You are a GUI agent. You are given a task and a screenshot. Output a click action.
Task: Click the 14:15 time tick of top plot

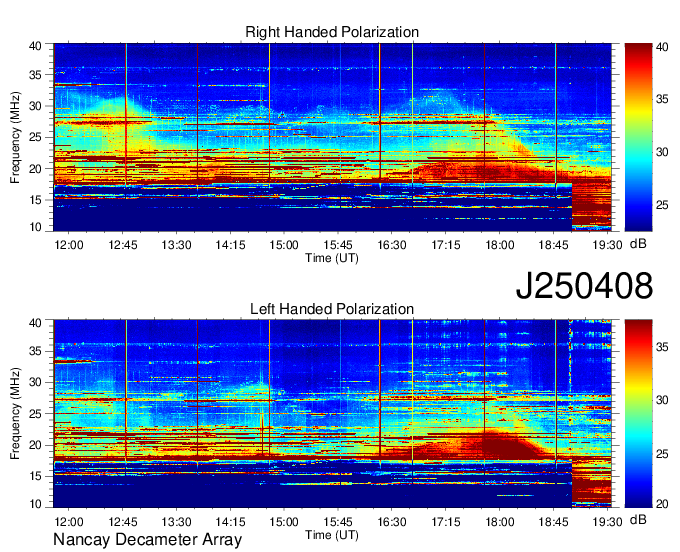coord(230,245)
